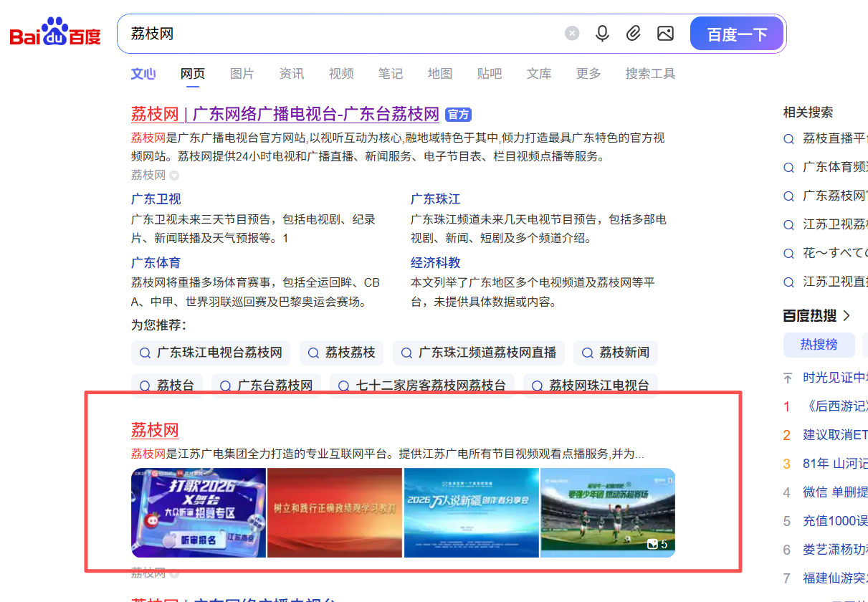Open the Jiangsu 荔枝网 result title

pos(155,430)
